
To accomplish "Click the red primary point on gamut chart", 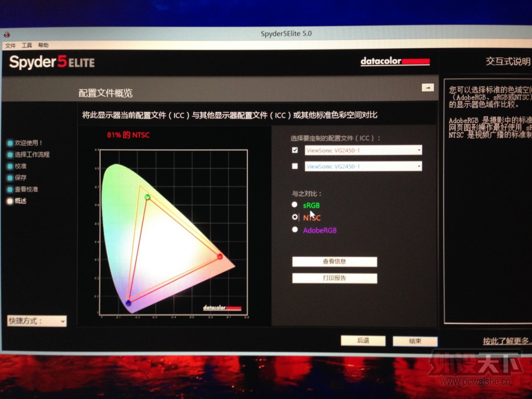I will [220, 257].
